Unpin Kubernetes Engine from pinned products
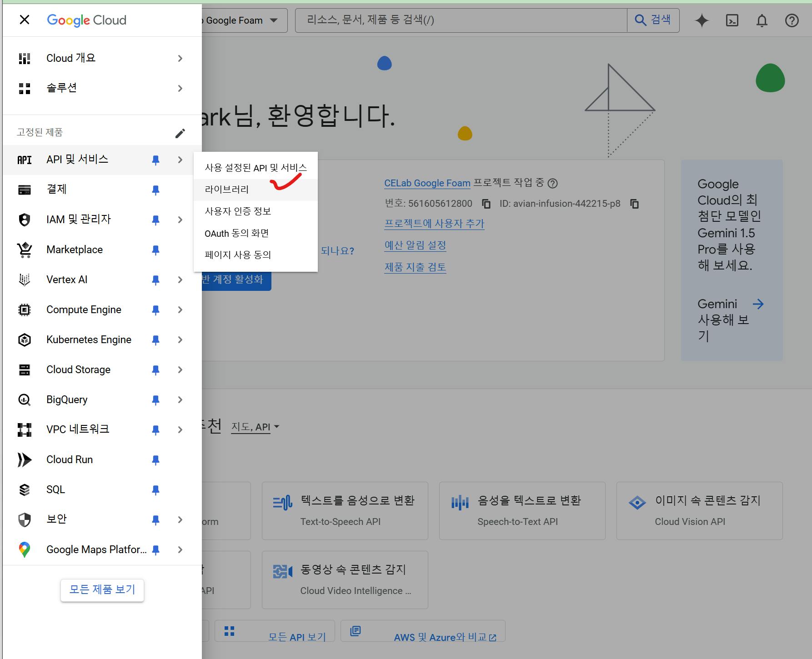Image resolution: width=812 pixels, height=659 pixels. 155,340
